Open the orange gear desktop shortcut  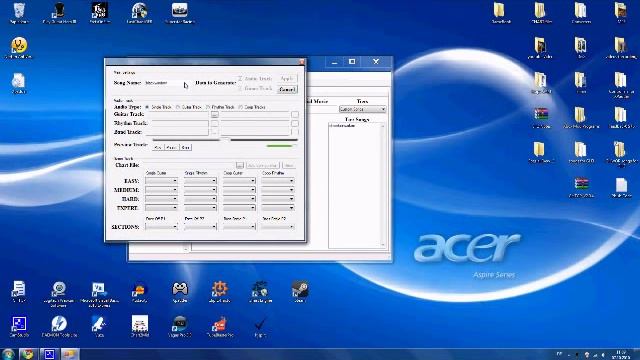220,291
